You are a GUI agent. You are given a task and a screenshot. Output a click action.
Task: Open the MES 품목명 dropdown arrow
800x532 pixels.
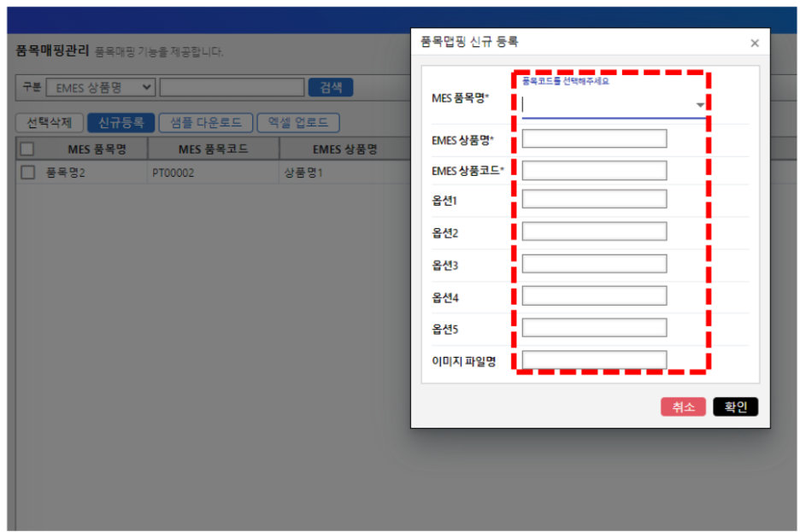[700, 105]
